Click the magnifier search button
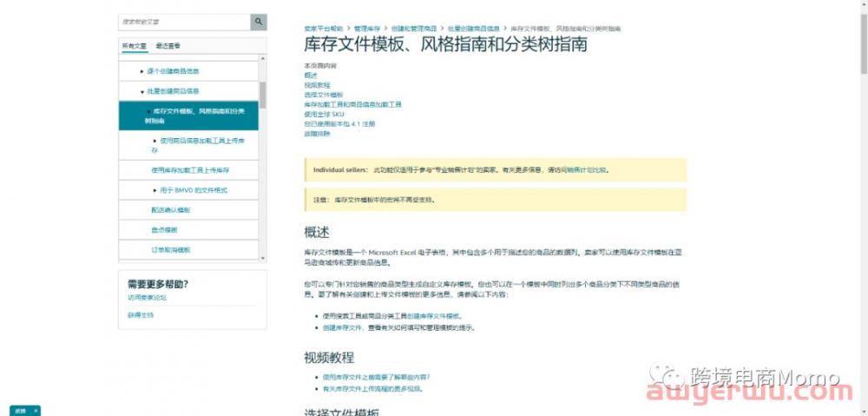Screen dimensions: 868x416 pos(259,22)
